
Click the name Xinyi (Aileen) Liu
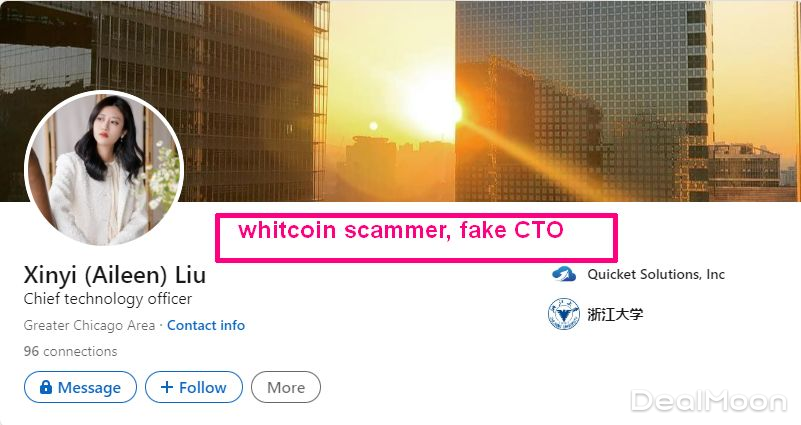pos(114,275)
